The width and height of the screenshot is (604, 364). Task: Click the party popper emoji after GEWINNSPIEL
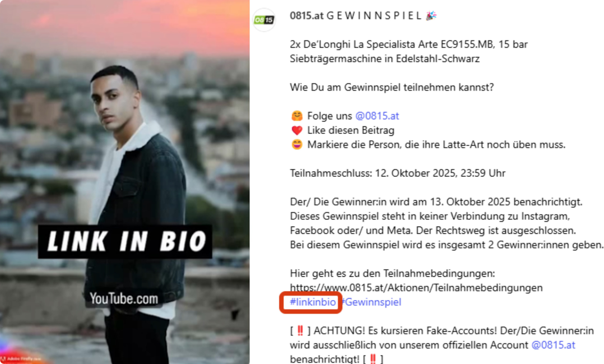pyautogui.click(x=431, y=16)
